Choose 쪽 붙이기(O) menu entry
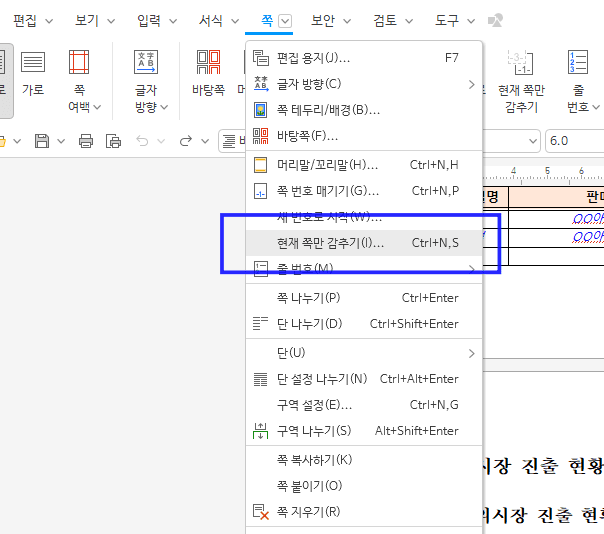The image size is (604, 534). (x=364, y=486)
